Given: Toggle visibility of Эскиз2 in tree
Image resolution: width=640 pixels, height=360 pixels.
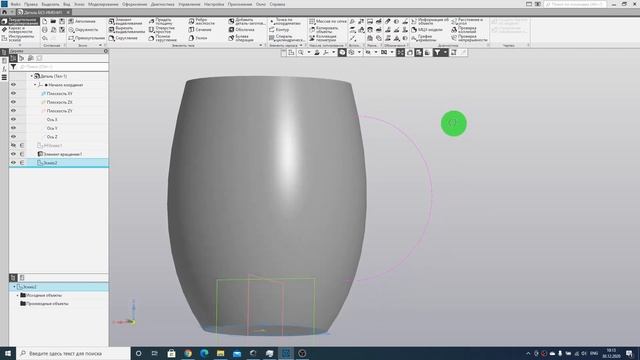Looking at the screenshot, I should pyautogui.click(x=13, y=162).
